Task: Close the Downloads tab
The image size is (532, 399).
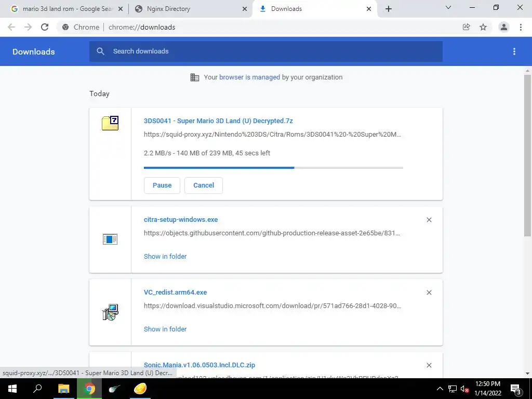Action: click(x=369, y=9)
